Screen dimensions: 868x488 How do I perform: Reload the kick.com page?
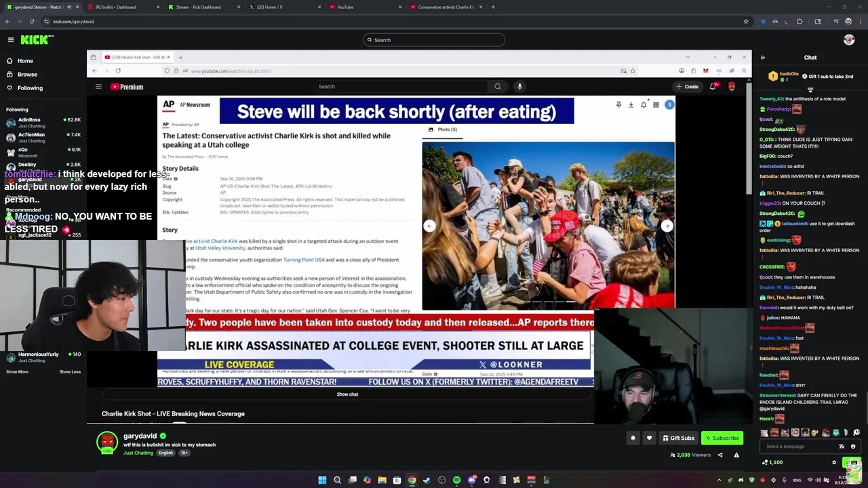pyautogui.click(x=31, y=21)
